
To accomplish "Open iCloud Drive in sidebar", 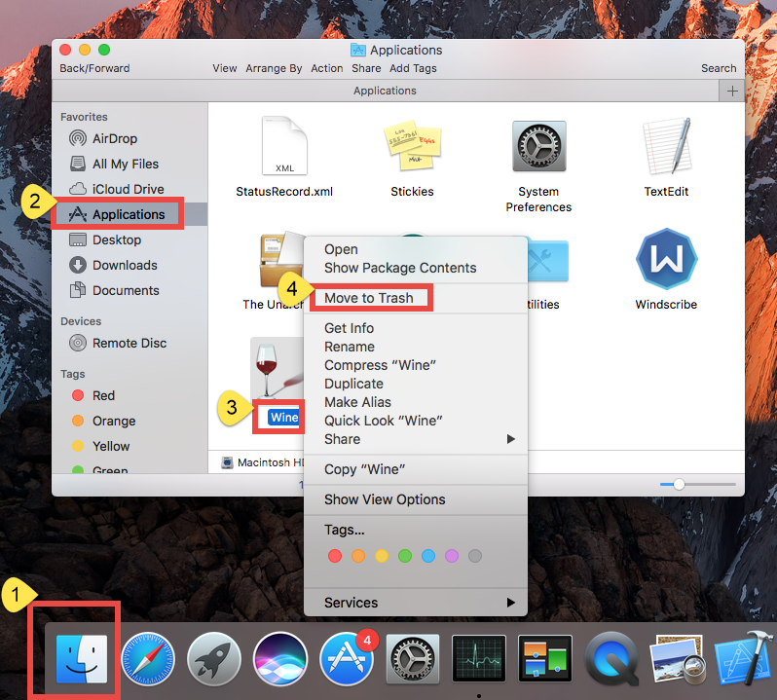I will point(129,189).
